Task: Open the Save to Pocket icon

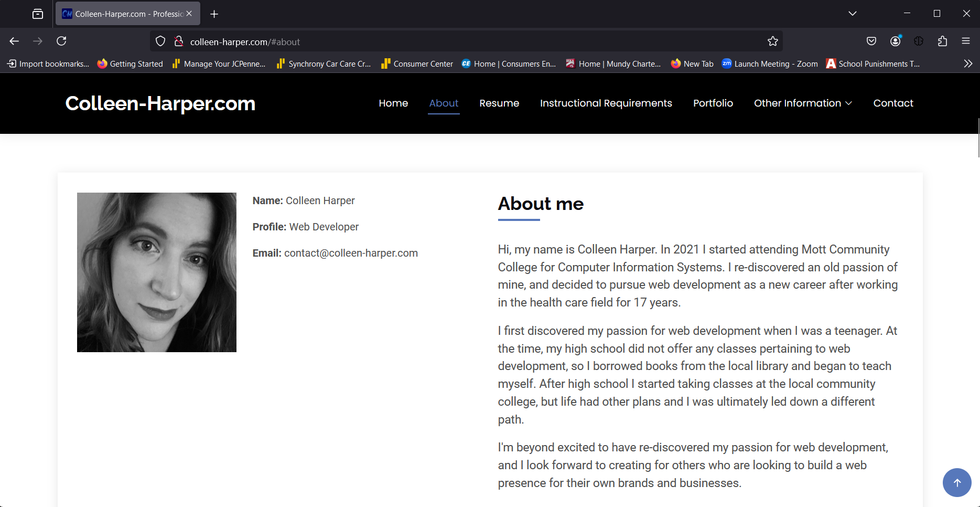Action: click(x=871, y=41)
